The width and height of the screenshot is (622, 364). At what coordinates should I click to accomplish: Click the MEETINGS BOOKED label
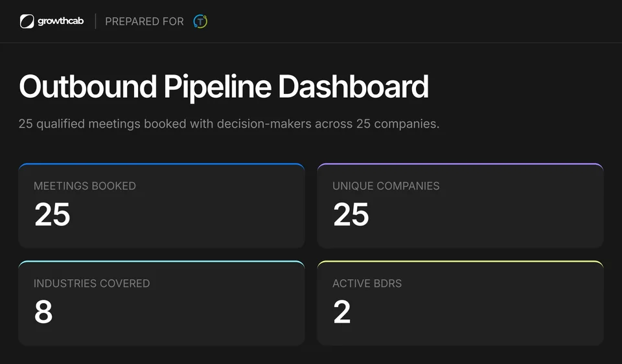tap(85, 186)
